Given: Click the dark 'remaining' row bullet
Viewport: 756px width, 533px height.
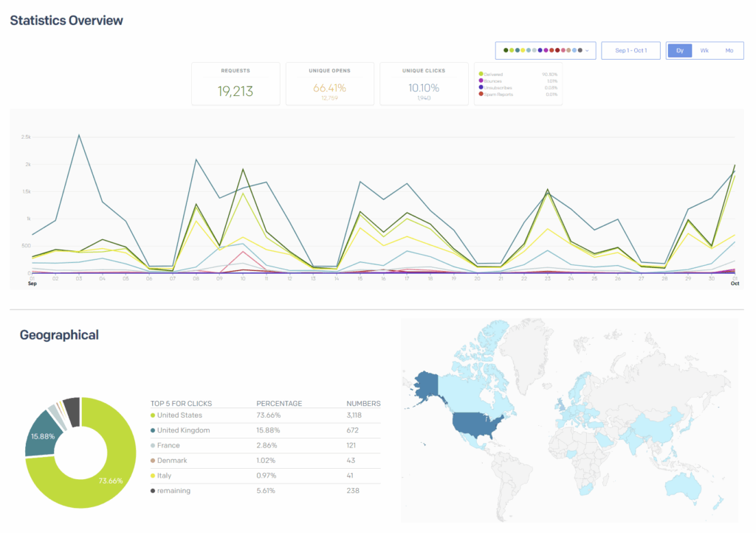Looking at the screenshot, I should click(x=153, y=491).
